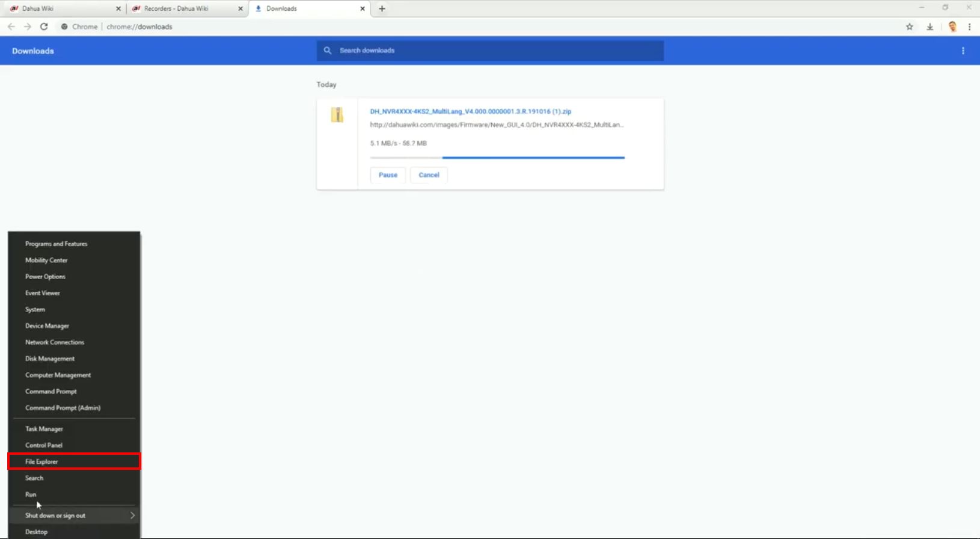
Task: Open Programs and Features from the menu
Action: (x=74, y=244)
